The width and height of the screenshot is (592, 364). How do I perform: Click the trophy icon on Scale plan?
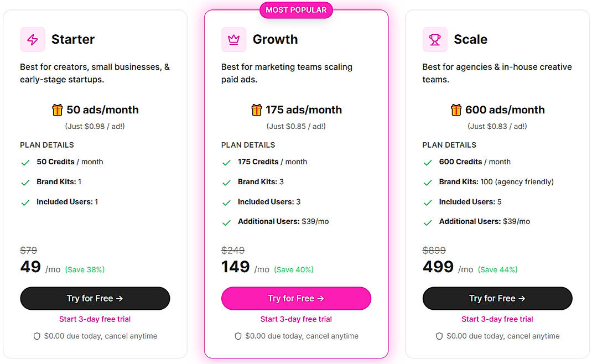435,39
